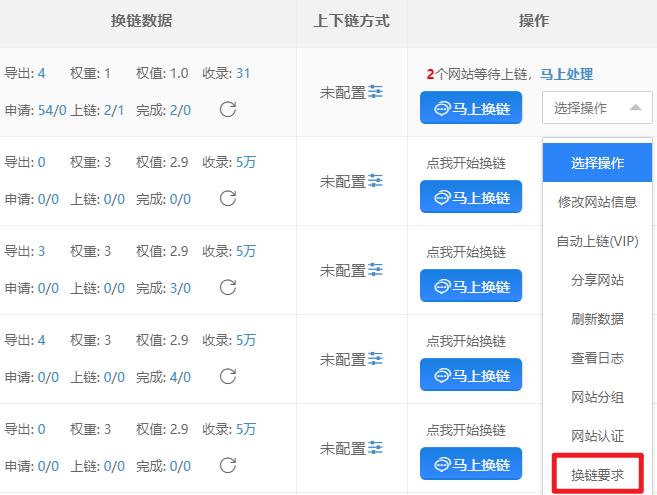Choose 自动上链(VIP) in the menu
Viewport: 657px width, 495px height.
coord(597,241)
